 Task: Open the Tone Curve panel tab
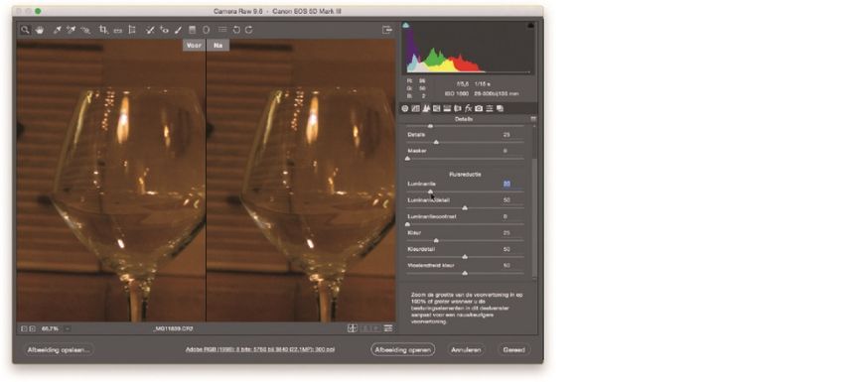click(415, 109)
